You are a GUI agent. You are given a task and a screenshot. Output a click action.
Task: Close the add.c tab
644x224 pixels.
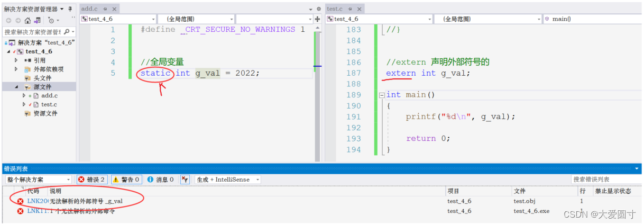coord(114,10)
